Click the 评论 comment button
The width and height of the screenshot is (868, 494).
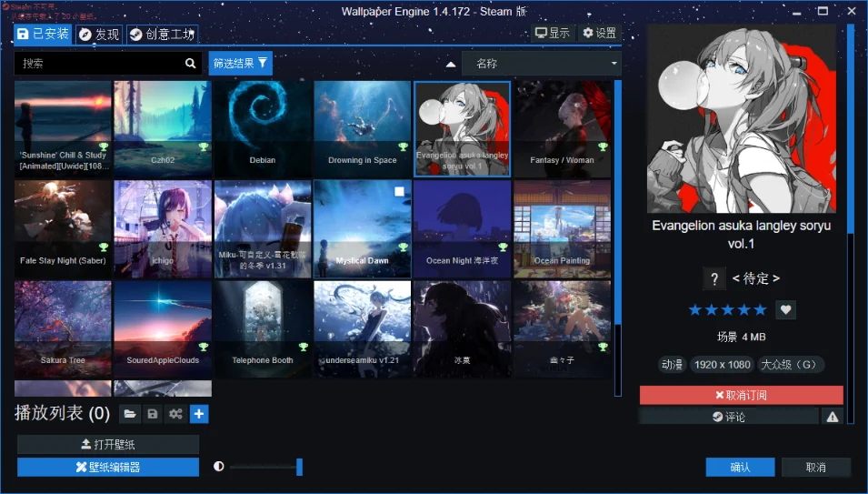(729, 417)
